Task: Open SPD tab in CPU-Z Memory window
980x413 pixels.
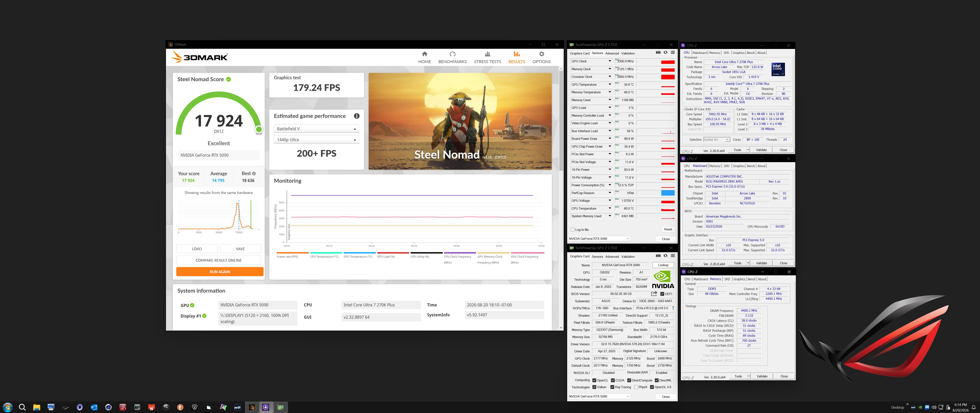Action: click(x=727, y=279)
